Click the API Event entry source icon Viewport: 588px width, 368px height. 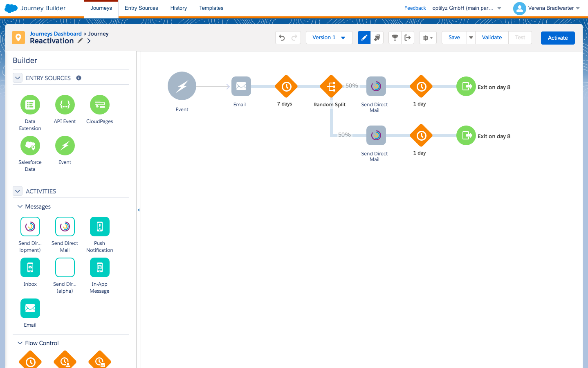coord(65,105)
